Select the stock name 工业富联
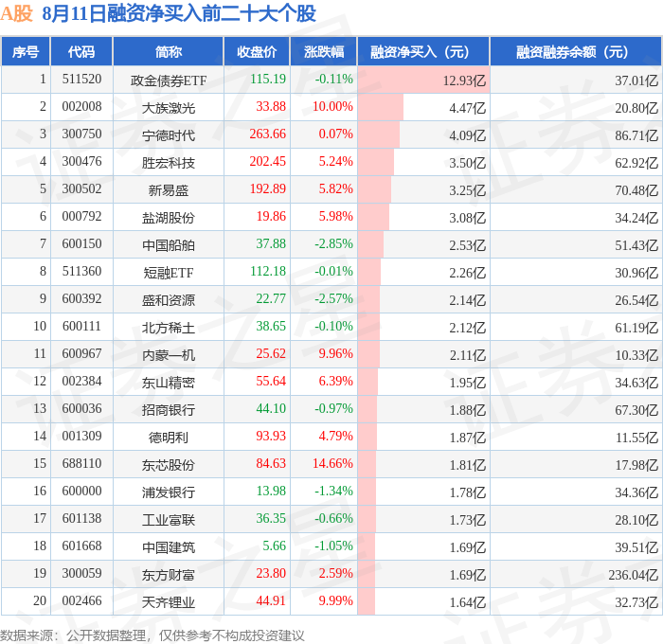This screenshot has height=644, width=663. click(169, 520)
